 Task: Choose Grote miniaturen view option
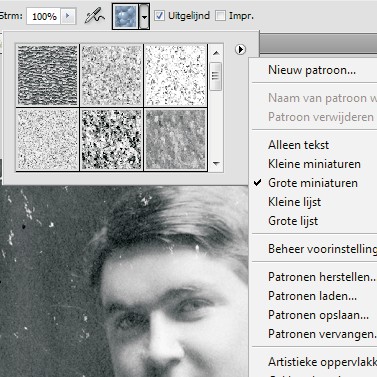[314, 183]
